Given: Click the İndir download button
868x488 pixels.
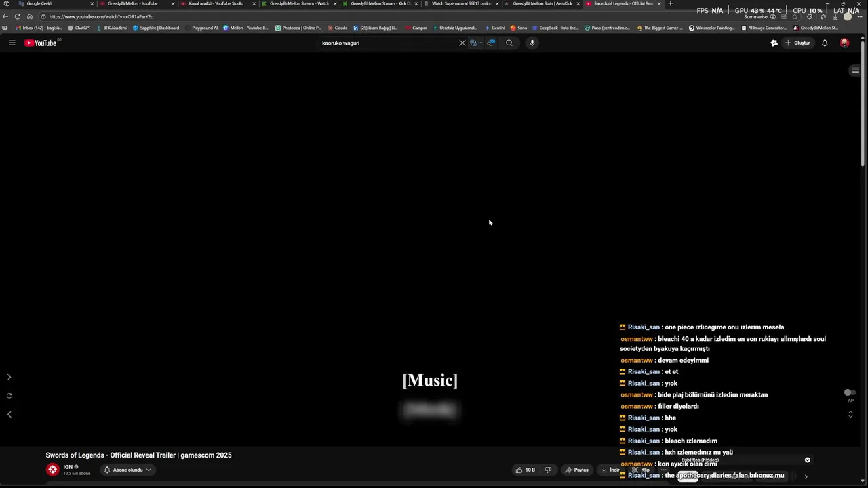Looking at the screenshot, I should (x=610, y=470).
